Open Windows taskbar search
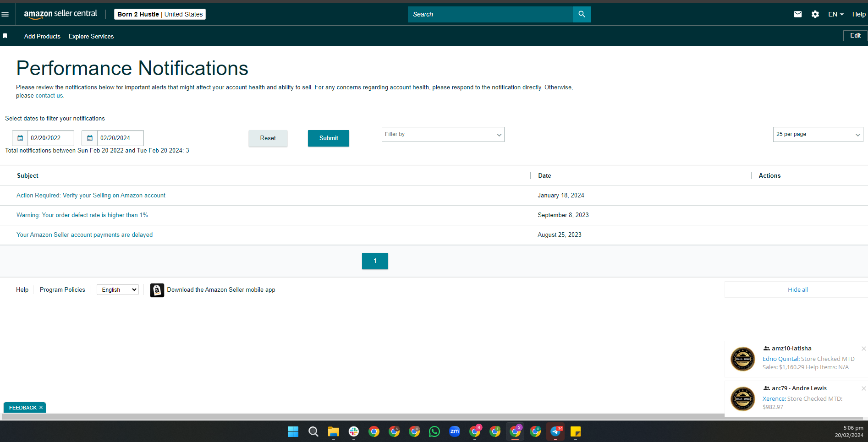 (x=313, y=431)
